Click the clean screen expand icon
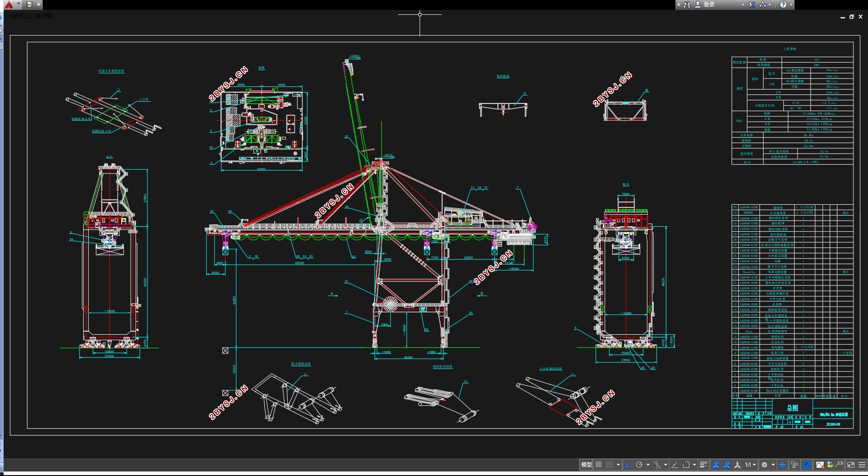The width and height of the screenshot is (868, 476). [x=851, y=465]
